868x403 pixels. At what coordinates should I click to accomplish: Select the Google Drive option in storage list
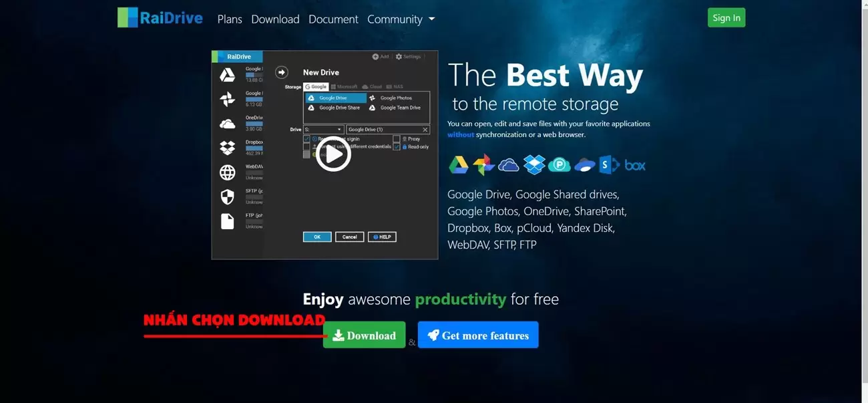pyautogui.click(x=336, y=98)
